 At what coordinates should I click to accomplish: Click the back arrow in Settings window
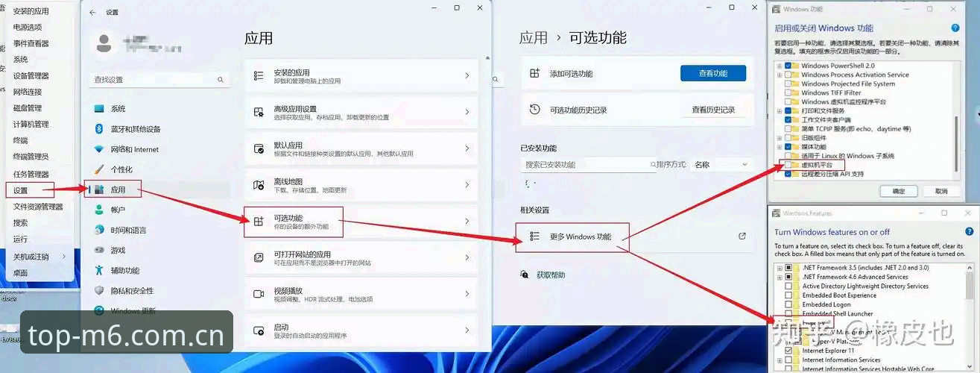(x=92, y=13)
